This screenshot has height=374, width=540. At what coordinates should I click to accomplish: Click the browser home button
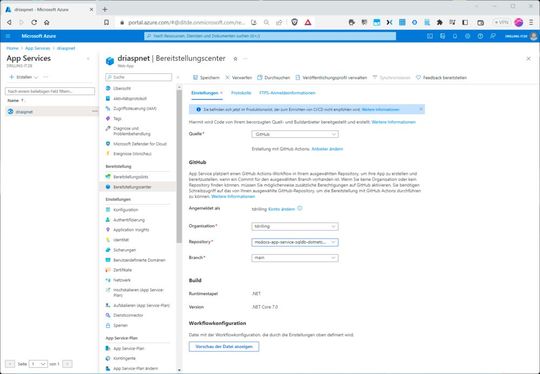pos(47,22)
